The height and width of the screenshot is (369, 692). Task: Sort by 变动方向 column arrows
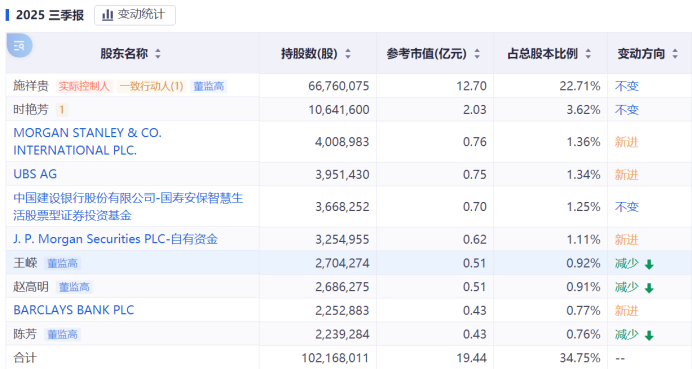click(675, 54)
